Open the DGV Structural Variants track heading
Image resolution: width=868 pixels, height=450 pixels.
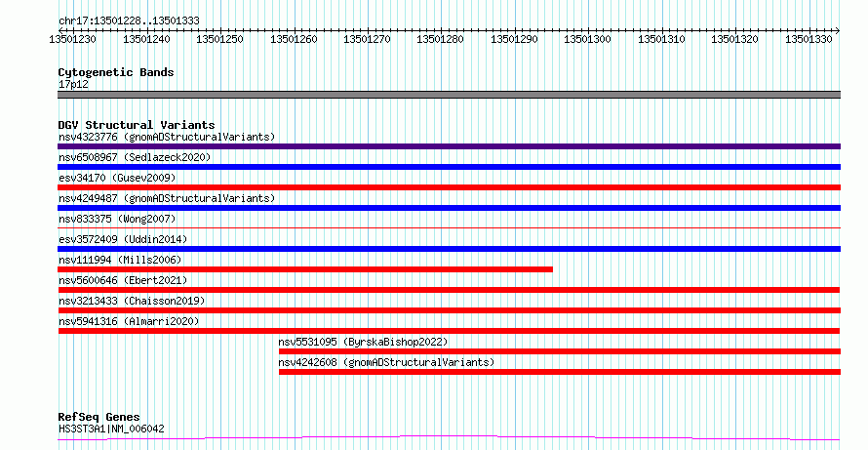[137, 125]
